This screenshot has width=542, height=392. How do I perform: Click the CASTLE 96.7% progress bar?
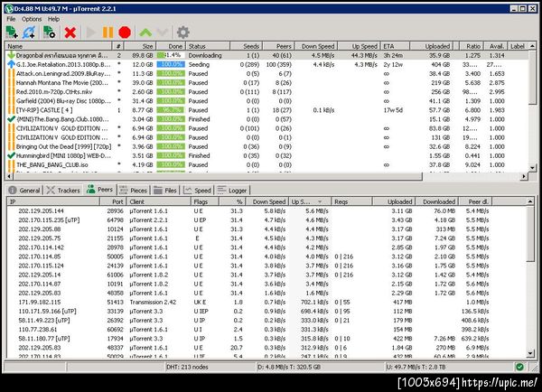tap(171, 110)
